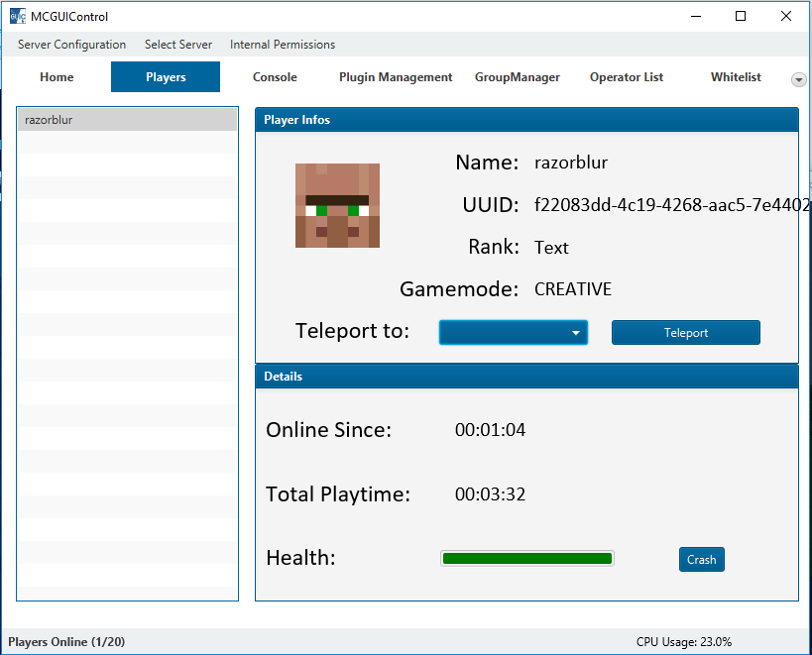Viewport: 812px width, 655px height.
Task: Go to the Plugin Management tab
Action: [396, 77]
